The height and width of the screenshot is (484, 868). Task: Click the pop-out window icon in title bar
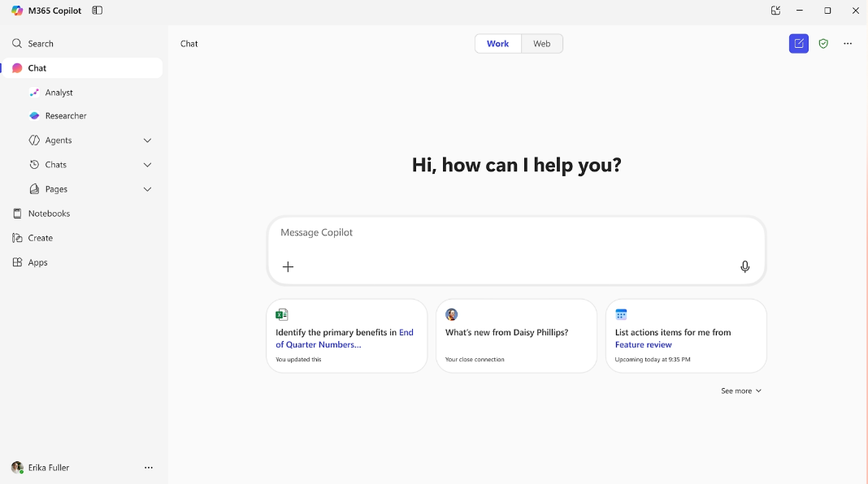775,11
